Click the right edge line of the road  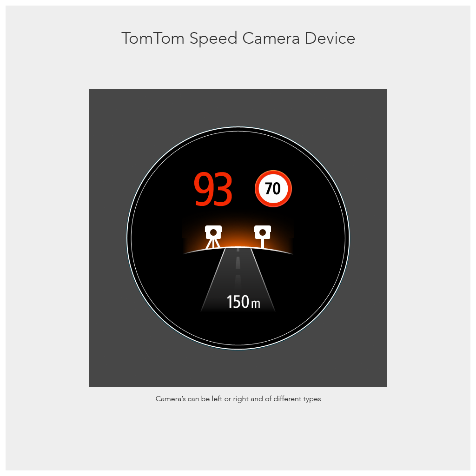point(263,279)
